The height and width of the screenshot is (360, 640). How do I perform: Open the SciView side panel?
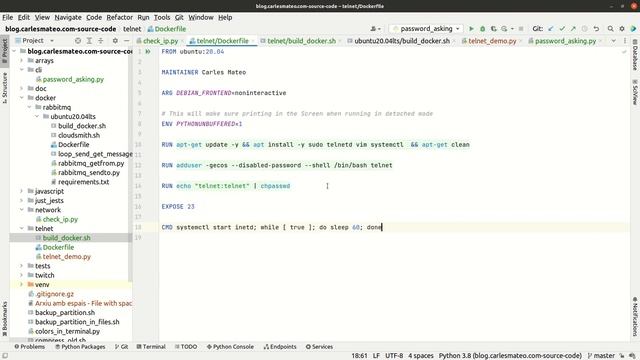(635, 92)
